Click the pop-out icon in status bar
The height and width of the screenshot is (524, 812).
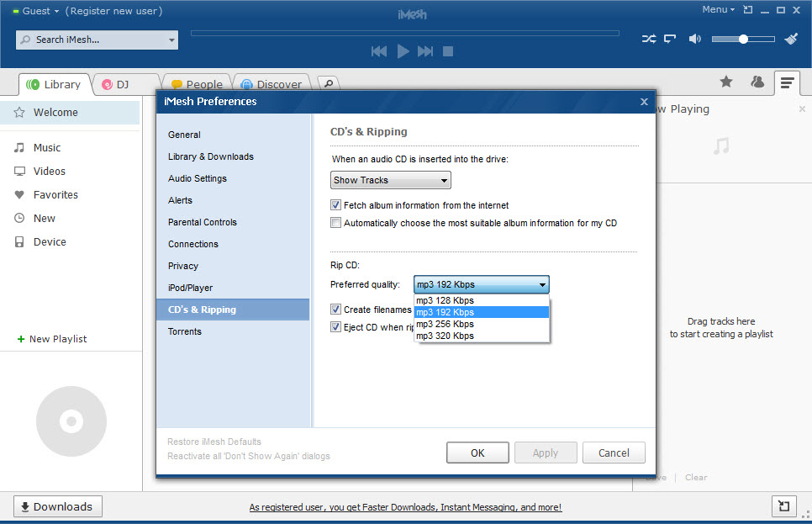(784, 505)
